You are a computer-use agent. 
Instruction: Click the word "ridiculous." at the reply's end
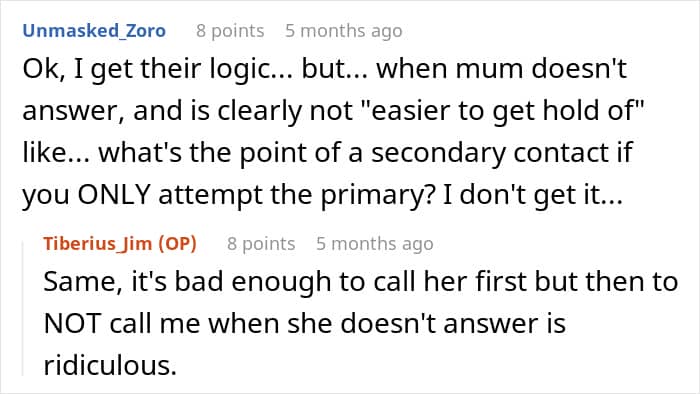[110, 365]
